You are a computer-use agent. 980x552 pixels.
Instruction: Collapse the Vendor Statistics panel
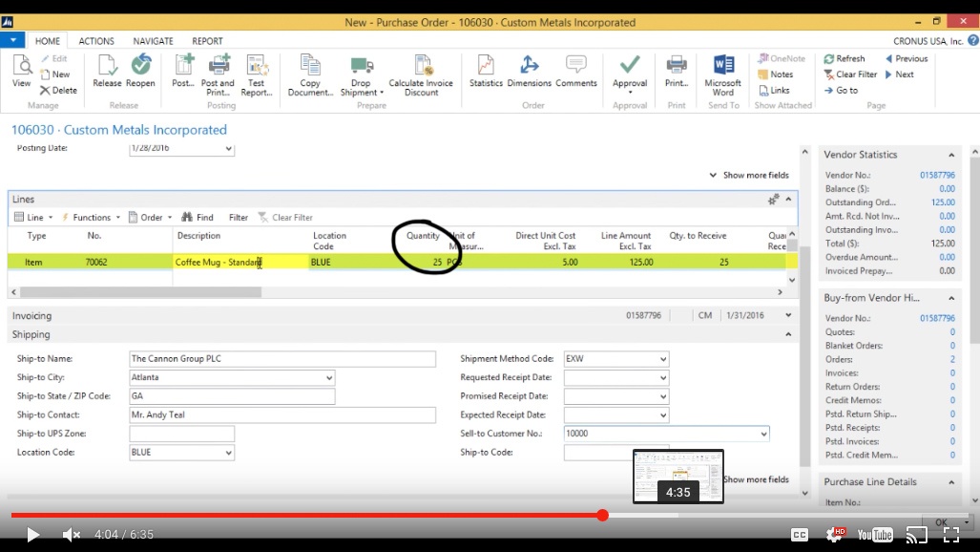click(x=951, y=155)
